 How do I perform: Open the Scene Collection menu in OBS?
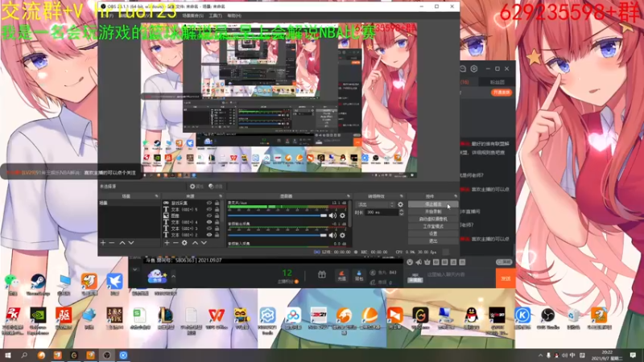pyautogui.click(x=192, y=15)
